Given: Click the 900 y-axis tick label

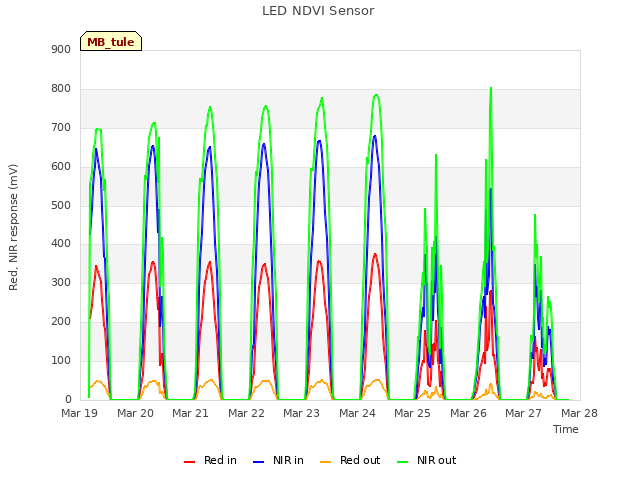Looking at the screenshot, I should click(x=61, y=49).
